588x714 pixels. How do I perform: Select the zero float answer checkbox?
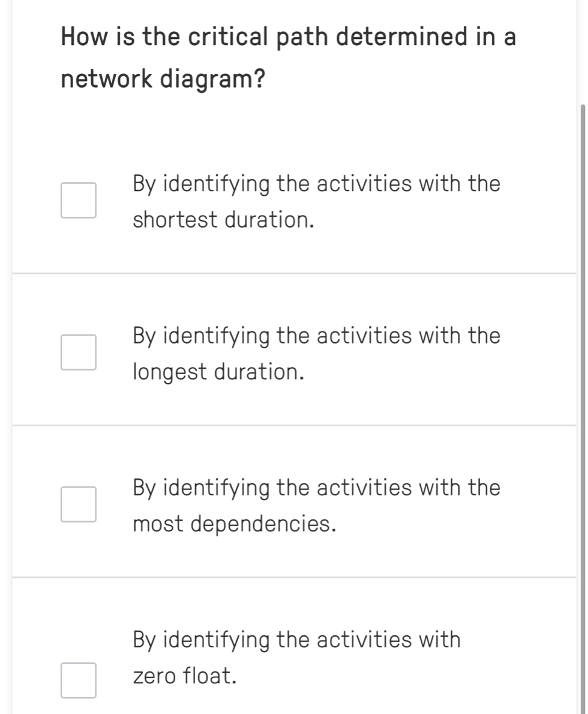(78, 680)
